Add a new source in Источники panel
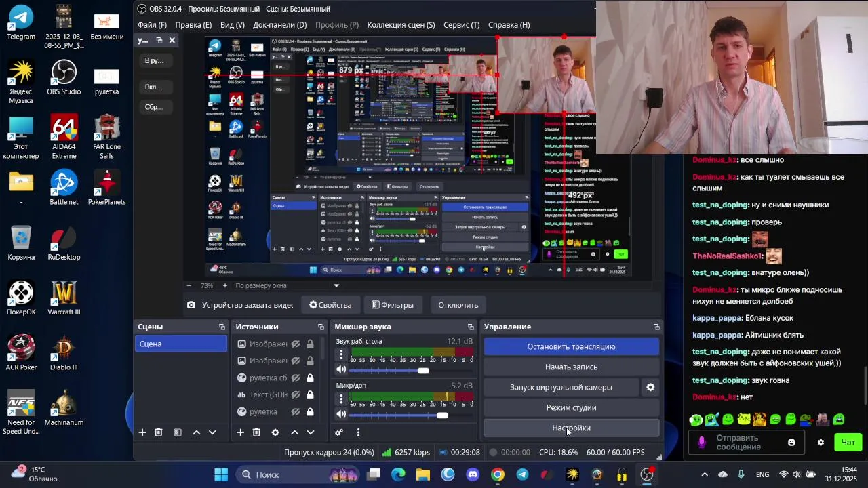 pyautogui.click(x=240, y=432)
